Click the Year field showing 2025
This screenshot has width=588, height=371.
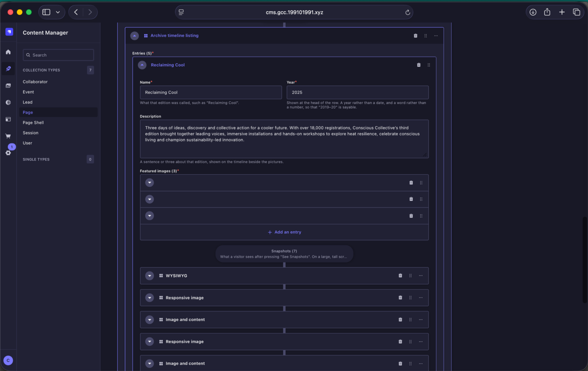coord(358,92)
